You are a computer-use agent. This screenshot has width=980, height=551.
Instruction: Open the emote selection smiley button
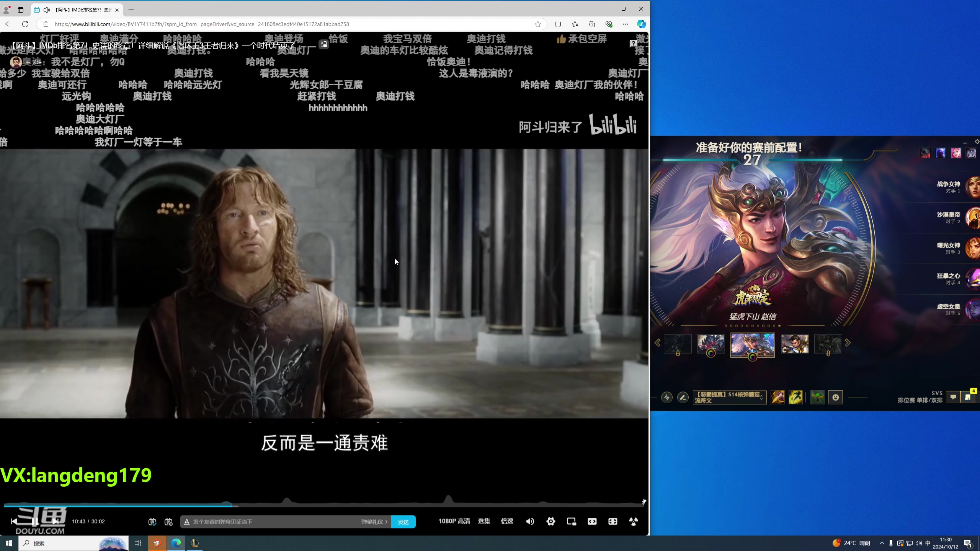[835, 398]
